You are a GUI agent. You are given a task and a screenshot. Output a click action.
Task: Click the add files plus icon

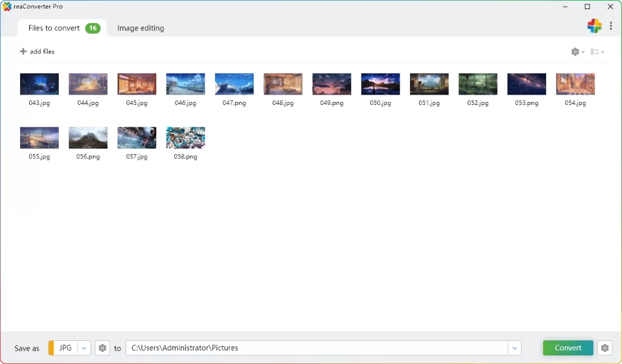click(x=22, y=51)
